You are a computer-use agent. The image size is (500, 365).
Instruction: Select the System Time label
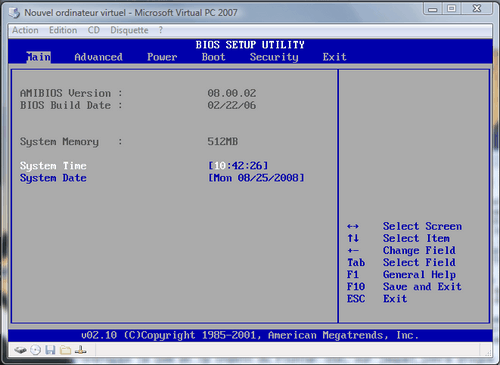click(53, 166)
